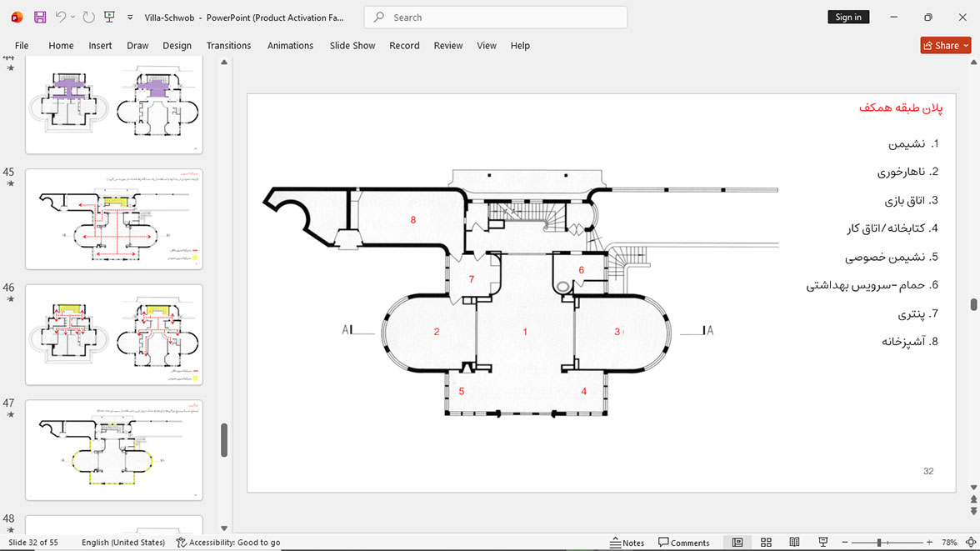Toggle the Notes pane

(x=627, y=542)
